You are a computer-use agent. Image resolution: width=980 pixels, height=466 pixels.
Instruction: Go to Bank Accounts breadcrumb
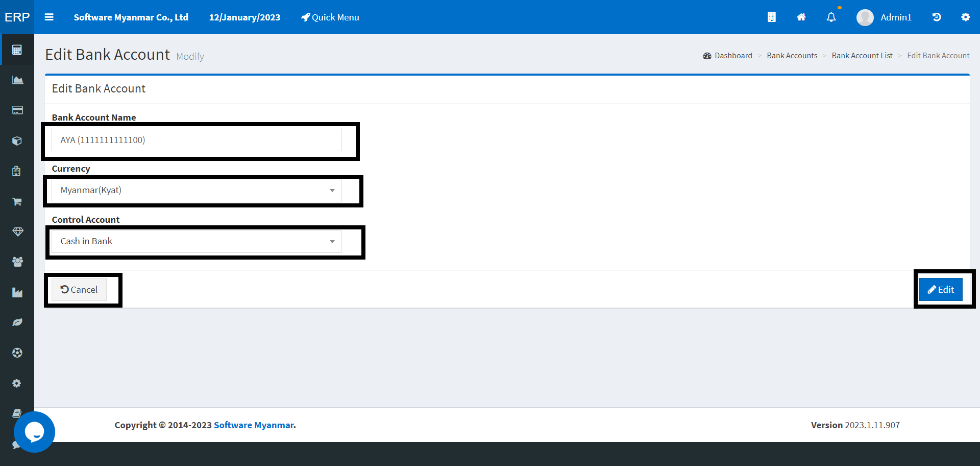(x=792, y=56)
